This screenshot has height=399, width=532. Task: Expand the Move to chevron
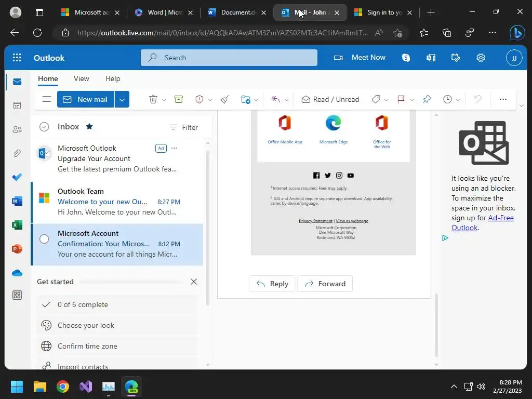(x=256, y=100)
